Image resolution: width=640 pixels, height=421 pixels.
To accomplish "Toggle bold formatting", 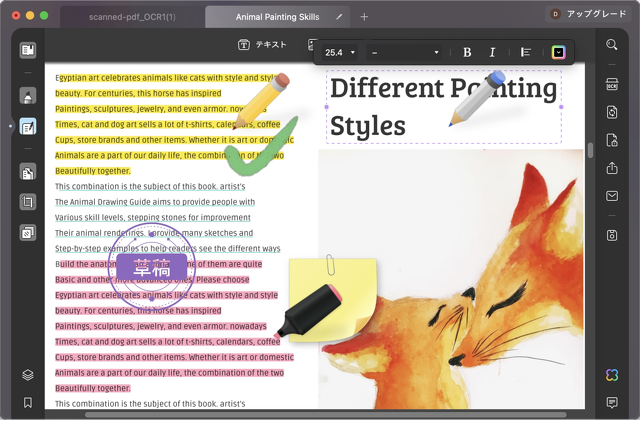I will pyautogui.click(x=467, y=52).
